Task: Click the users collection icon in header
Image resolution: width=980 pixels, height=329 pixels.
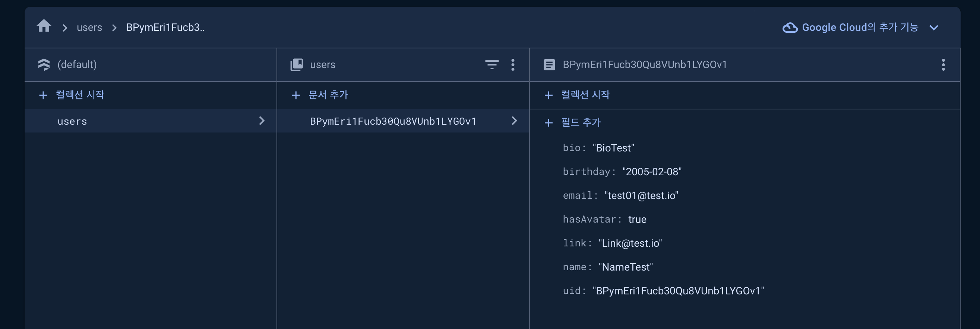Action: [297, 65]
